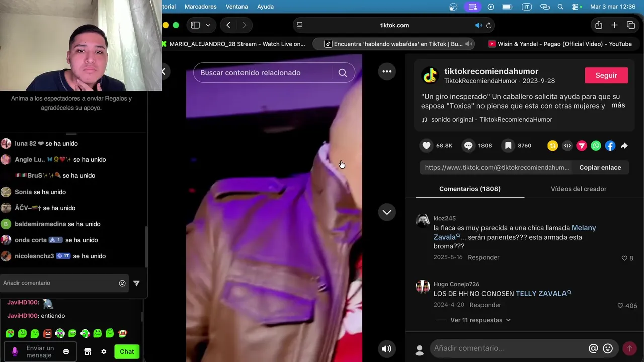Select the angry red emote in Kick chat

click(47, 333)
